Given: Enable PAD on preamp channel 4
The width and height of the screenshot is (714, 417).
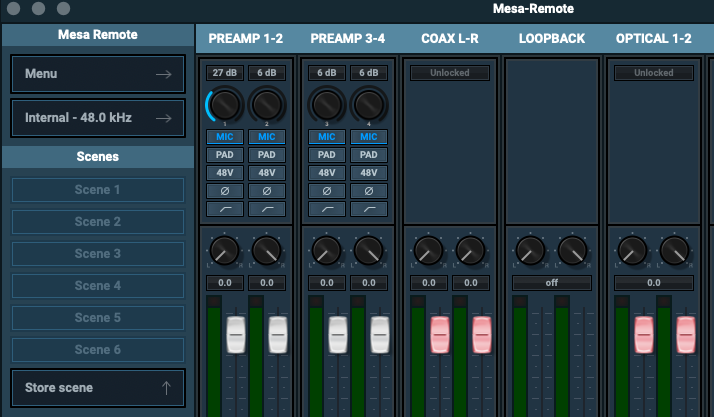Looking at the screenshot, I should [x=369, y=155].
